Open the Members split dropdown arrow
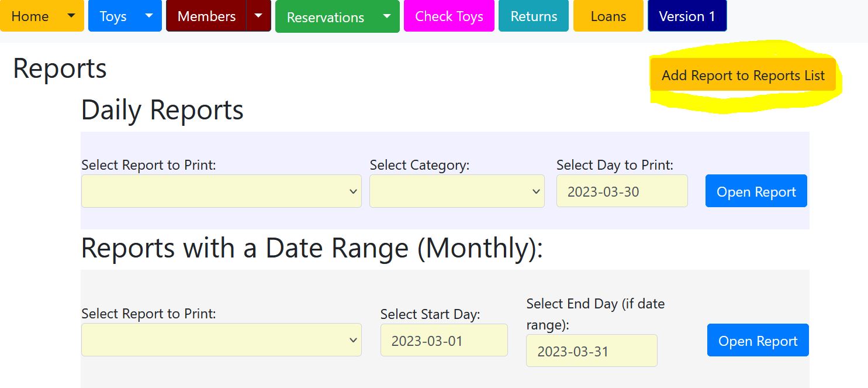This screenshot has width=868, height=388. tap(258, 16)
